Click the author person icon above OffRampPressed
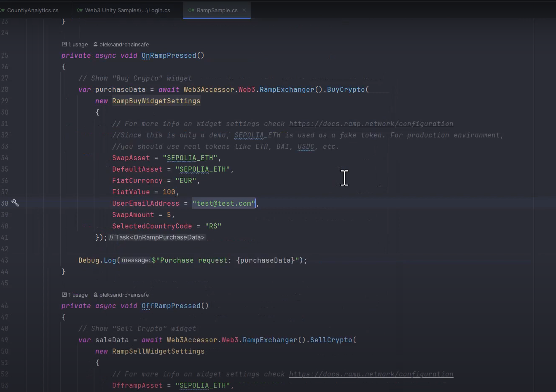The height and width of the screenshot is (392, 556). (x=96, y=295)
